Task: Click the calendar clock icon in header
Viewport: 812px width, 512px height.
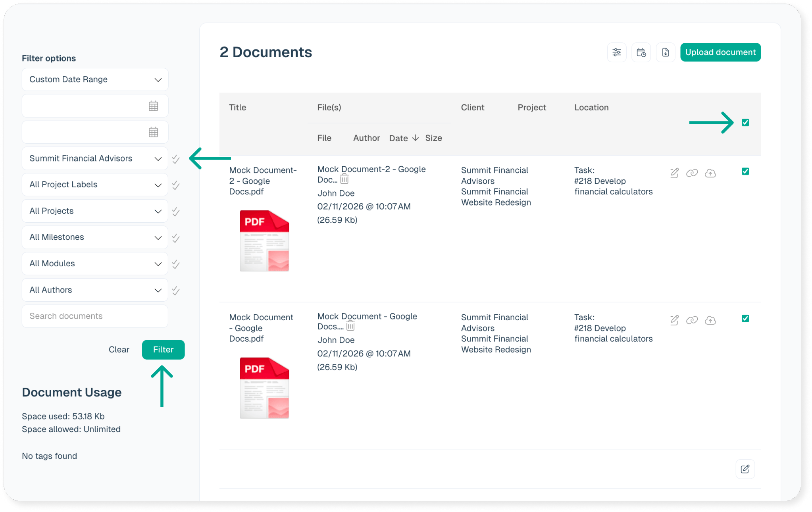Action: 641,52
